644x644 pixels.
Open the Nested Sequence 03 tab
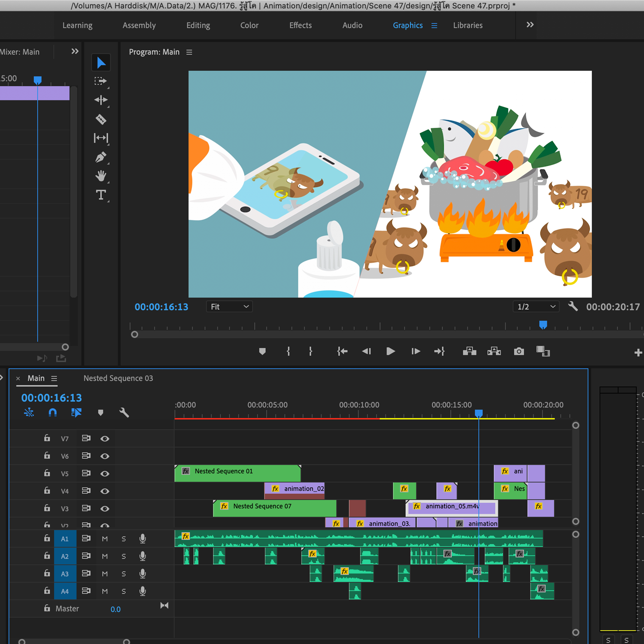118,378
